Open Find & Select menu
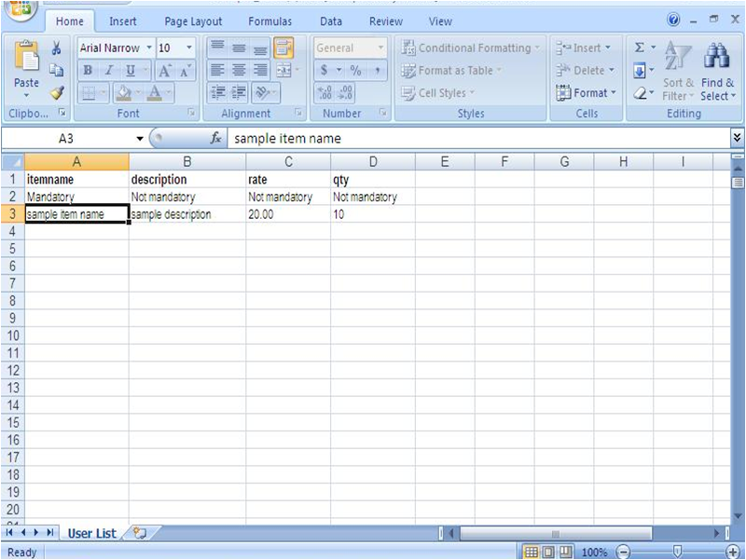746x560 pixels. 717,71
